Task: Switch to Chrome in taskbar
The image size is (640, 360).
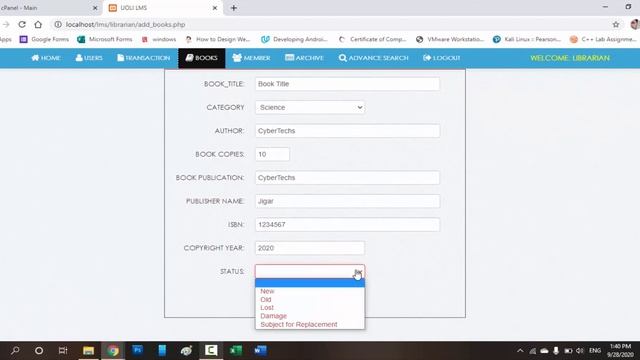Action: point(113,350)
